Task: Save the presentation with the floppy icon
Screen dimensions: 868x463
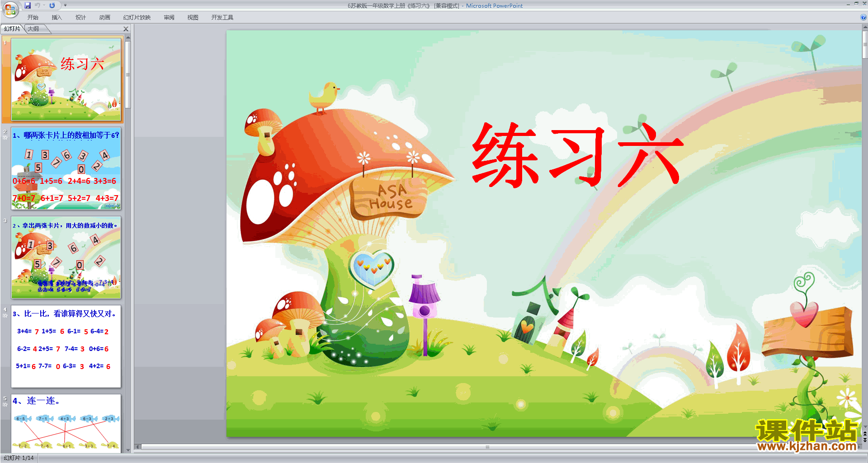Action: pyautogui.click(x=28, y=5)
